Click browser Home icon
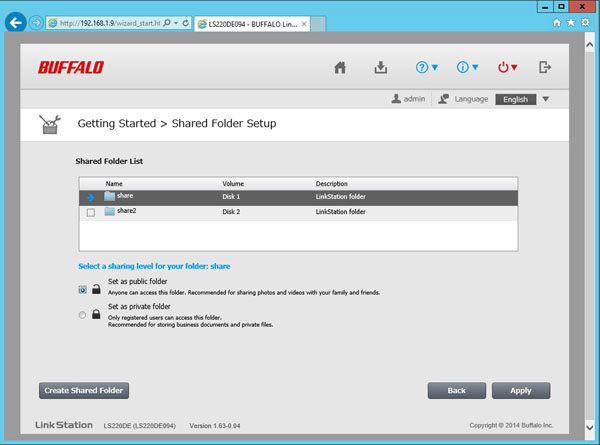The height and width of the screenshot is (445, 600). click(557, 23)
